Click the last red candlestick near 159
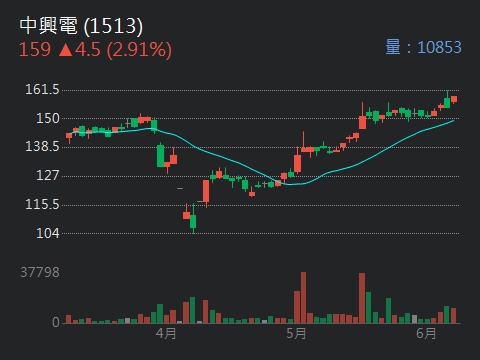 (454, 99)
